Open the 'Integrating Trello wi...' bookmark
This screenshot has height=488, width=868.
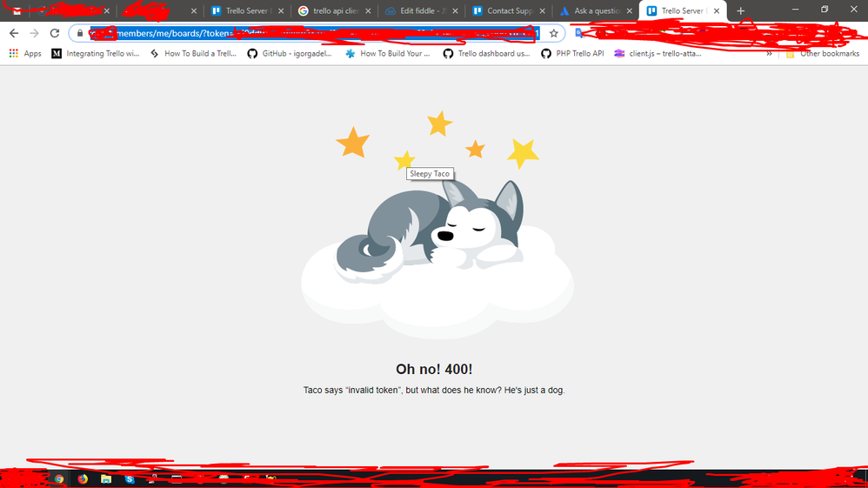(x=95, y=53)
